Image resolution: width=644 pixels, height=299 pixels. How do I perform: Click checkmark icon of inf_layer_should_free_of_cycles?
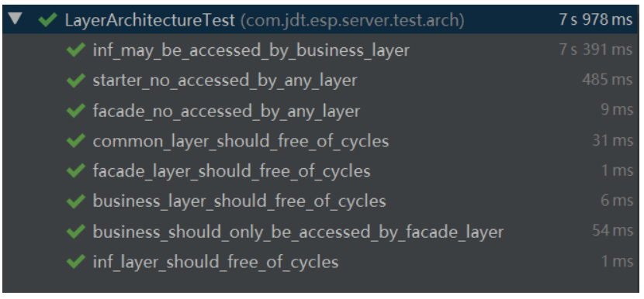[x=75, y=262]
